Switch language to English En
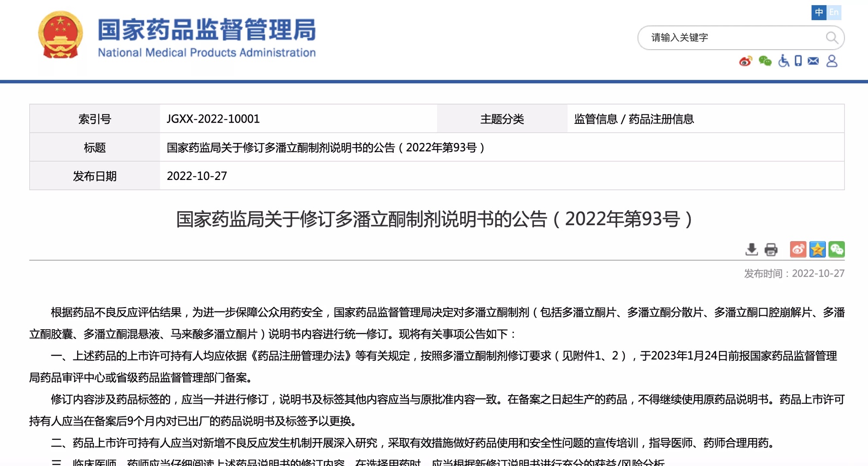 coord(834,12)
